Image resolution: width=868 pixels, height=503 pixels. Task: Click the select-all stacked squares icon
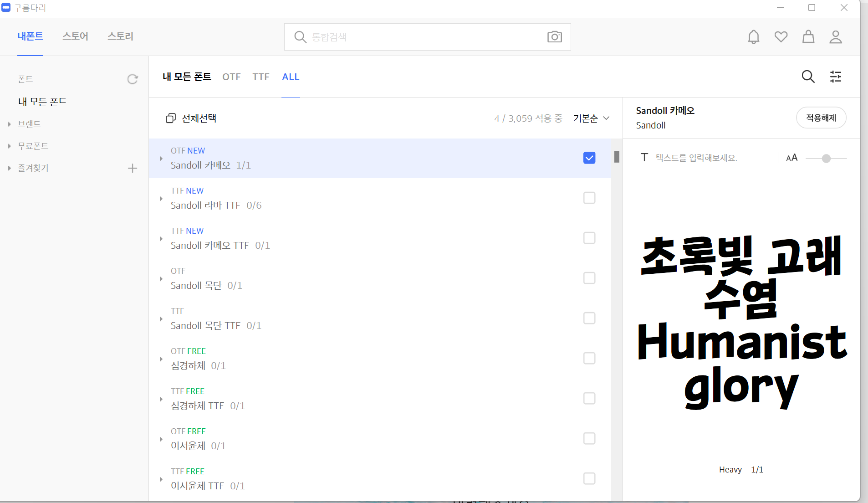point(171,118)
